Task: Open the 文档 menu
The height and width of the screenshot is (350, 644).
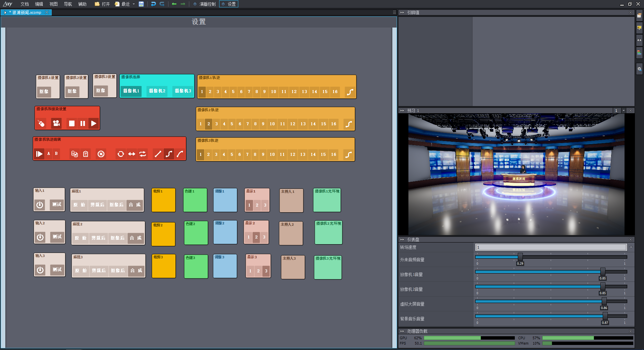Action: pos(24,4)
